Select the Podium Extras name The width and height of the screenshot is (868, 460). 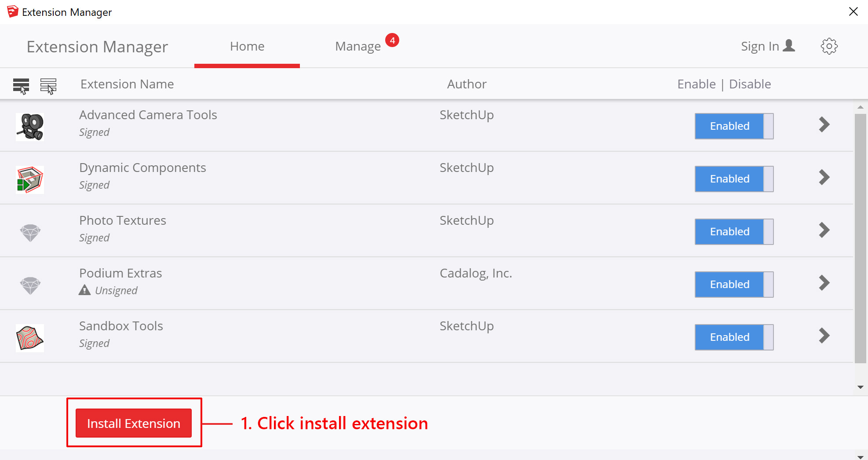120,273
